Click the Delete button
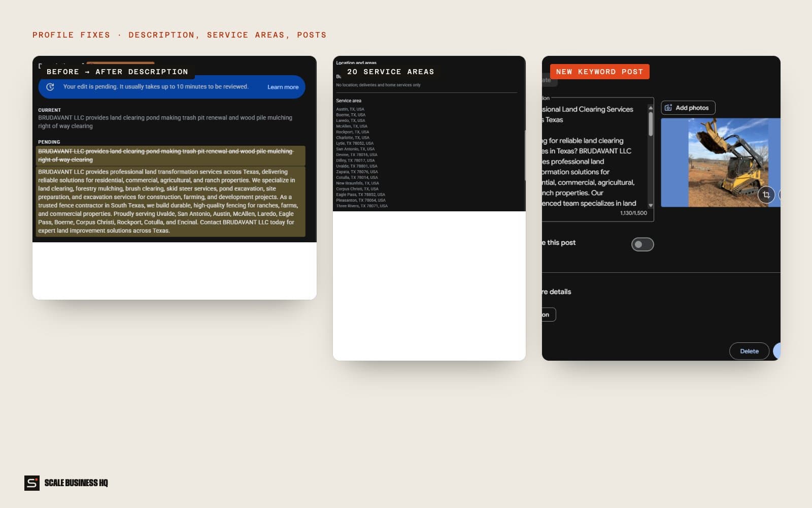Screen dimensions: 812x508 click(749, 351)
